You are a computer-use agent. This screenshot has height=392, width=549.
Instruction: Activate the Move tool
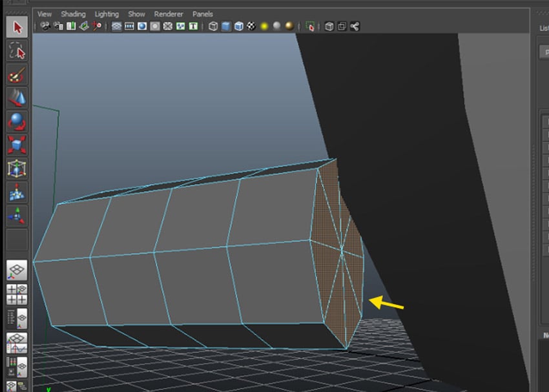click(x=17, y=98)
